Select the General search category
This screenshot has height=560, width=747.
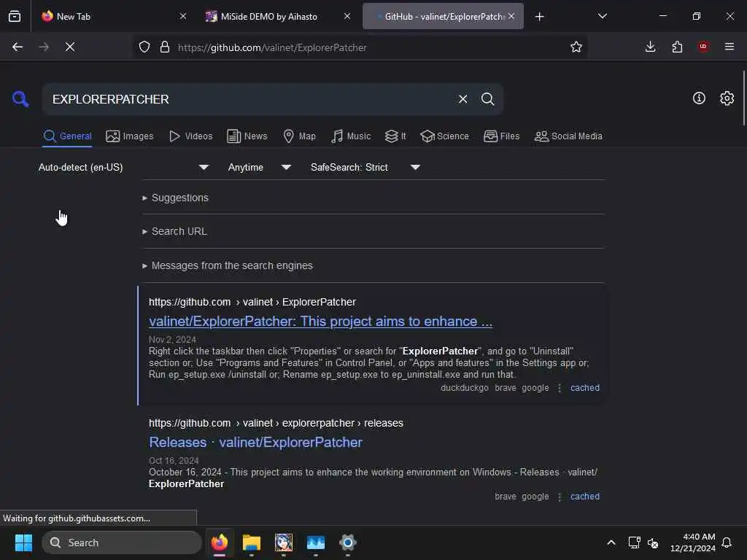(67, 136)
